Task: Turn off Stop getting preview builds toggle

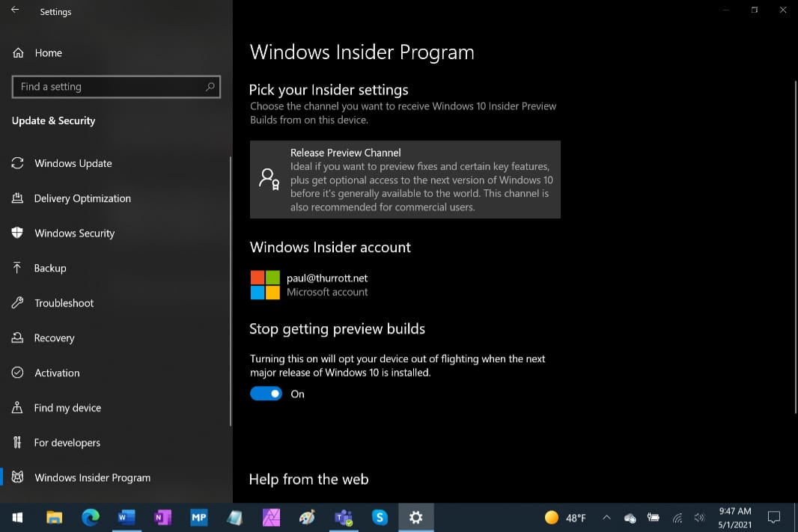Action: tap(266, 394)
